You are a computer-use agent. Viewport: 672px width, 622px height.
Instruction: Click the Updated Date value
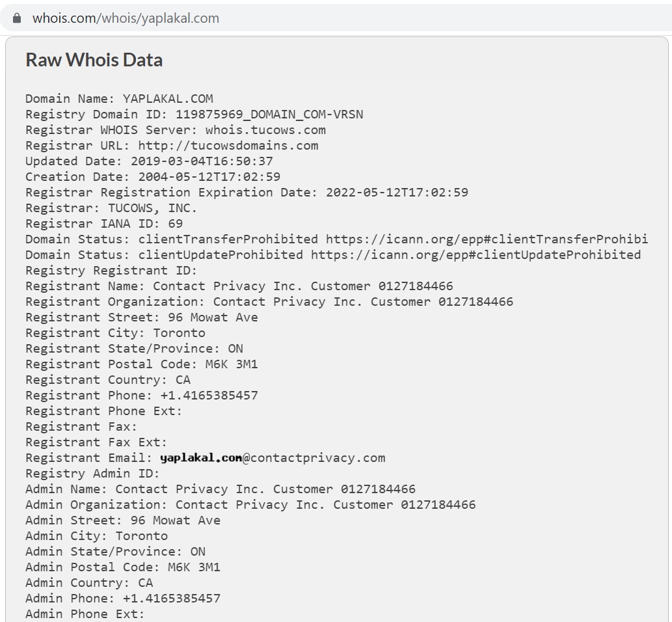(x=202, y=161)
